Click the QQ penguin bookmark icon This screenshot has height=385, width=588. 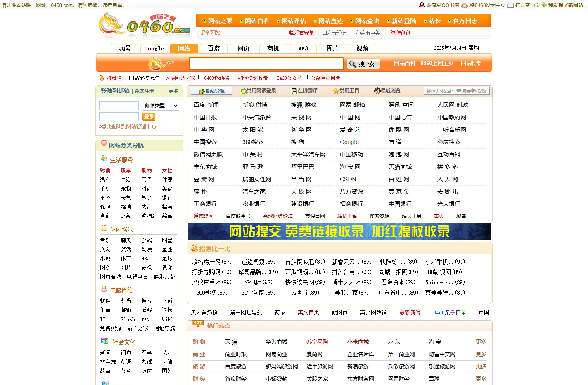pyautogui.click(x=422, y=5)
